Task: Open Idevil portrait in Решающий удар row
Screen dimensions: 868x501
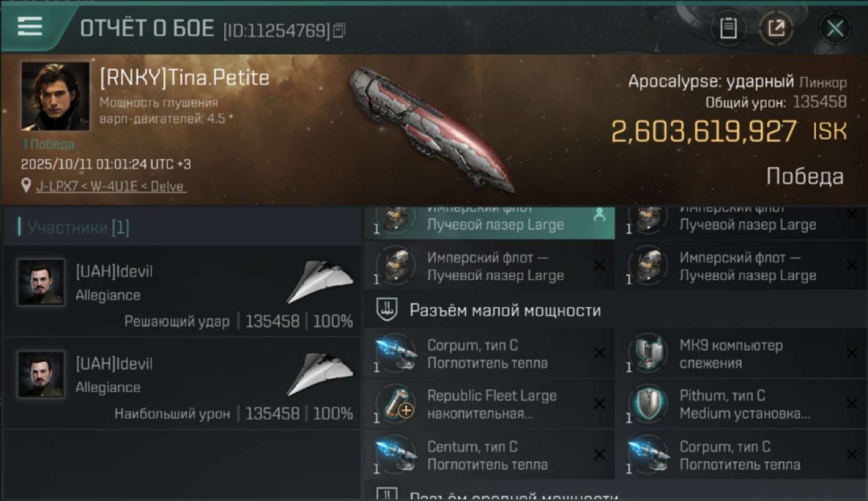Action: (41, 282)
